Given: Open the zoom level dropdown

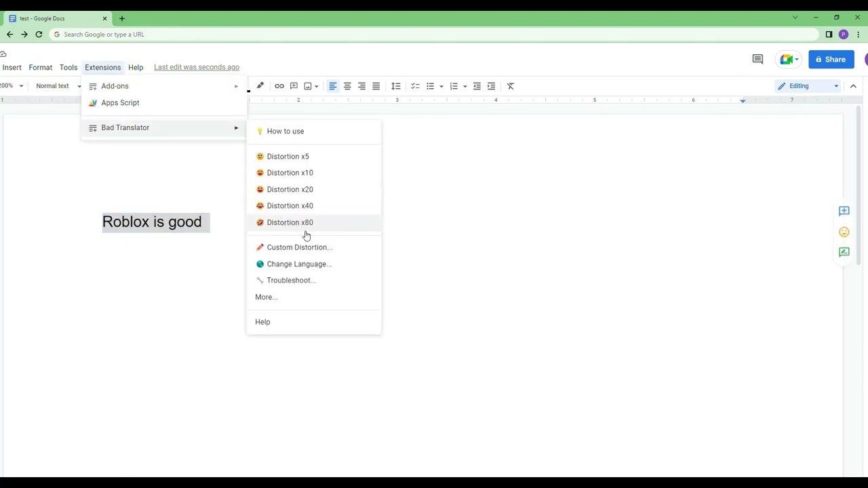Looking at the screenshot, I should pyautogui.click(x=12, y=86).
